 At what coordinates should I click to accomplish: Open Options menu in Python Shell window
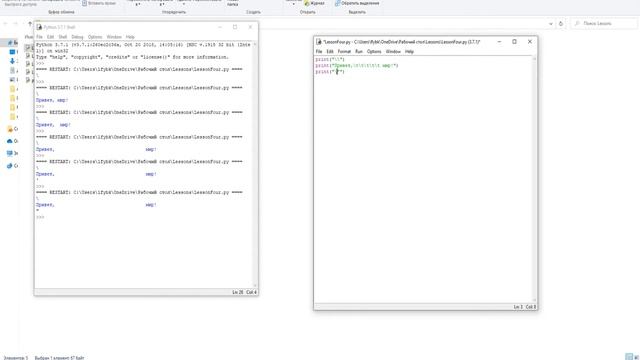coord(95,37)
